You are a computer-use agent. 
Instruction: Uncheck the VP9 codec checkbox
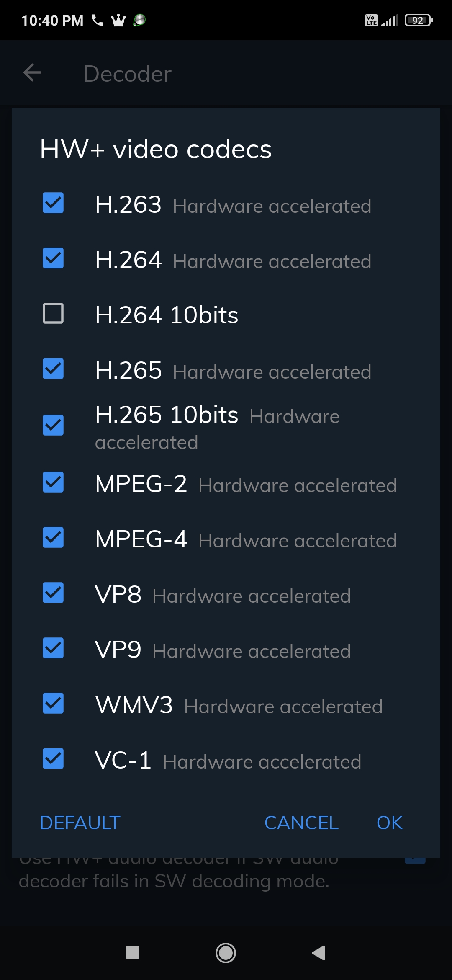point(53,648)
